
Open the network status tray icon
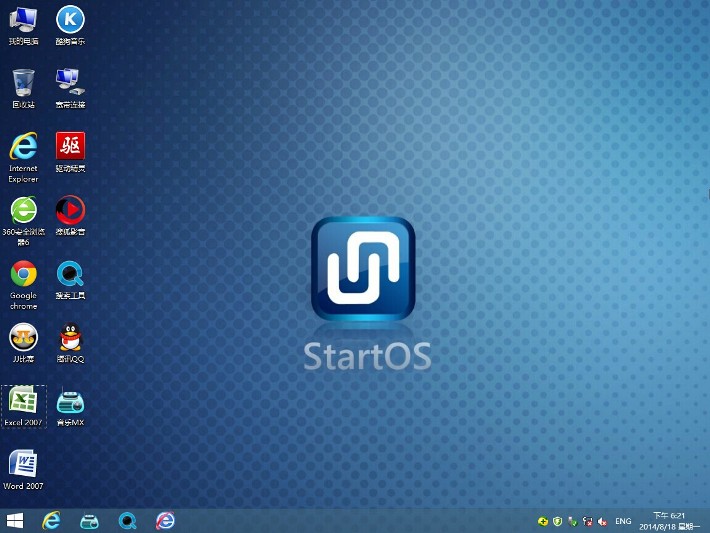coord(587,522)
